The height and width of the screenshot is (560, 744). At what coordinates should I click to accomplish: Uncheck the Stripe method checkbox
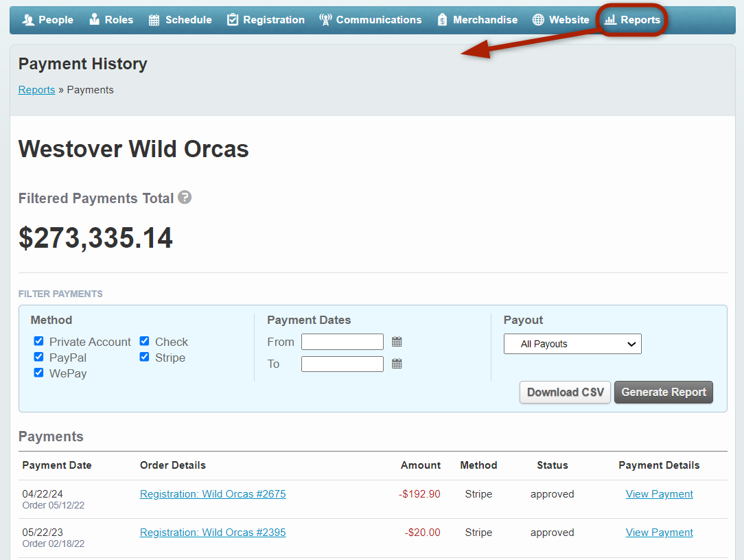(145, 357)
